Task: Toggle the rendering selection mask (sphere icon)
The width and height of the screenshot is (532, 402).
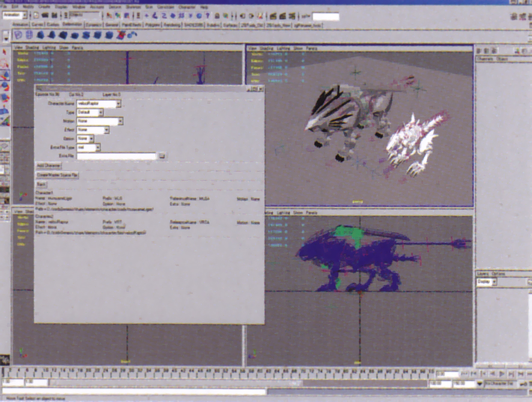Action: point(199,16)
